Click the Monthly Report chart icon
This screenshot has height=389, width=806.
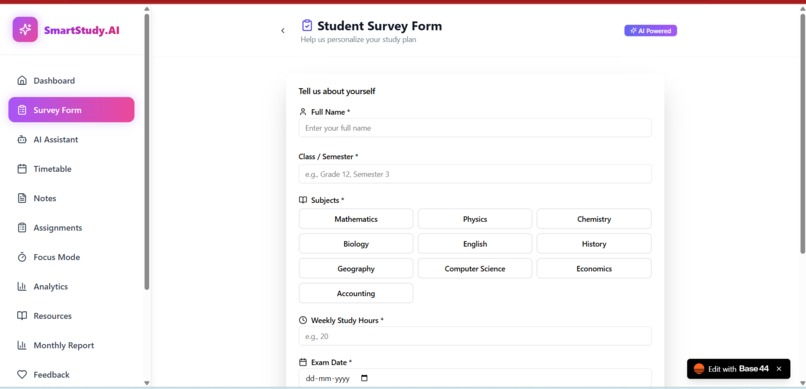[22, 345]
